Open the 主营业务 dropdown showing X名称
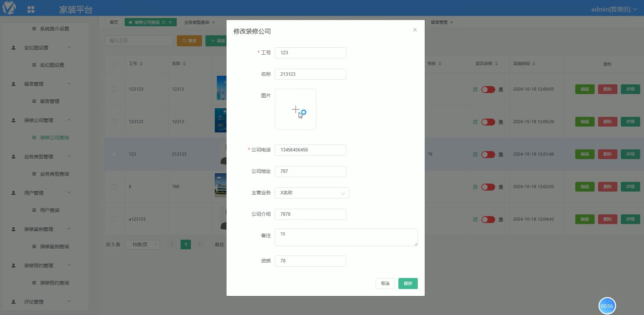This screenshot has width=644, height=315. pyautogui.click(x=311, y=193)
